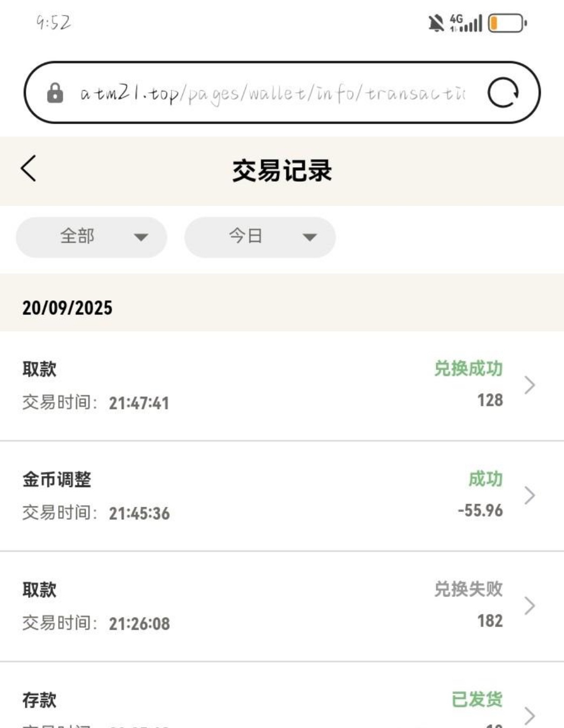Expand the failed 取款 182 record chevron
The width and height of the screenshot is (564, 728).
coord(529,606)
